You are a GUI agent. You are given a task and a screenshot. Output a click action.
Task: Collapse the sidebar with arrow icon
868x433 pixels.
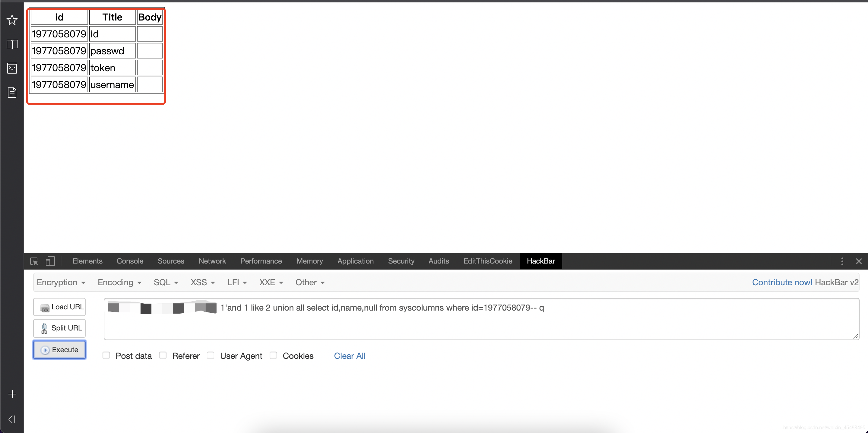(x=12, y=419)
